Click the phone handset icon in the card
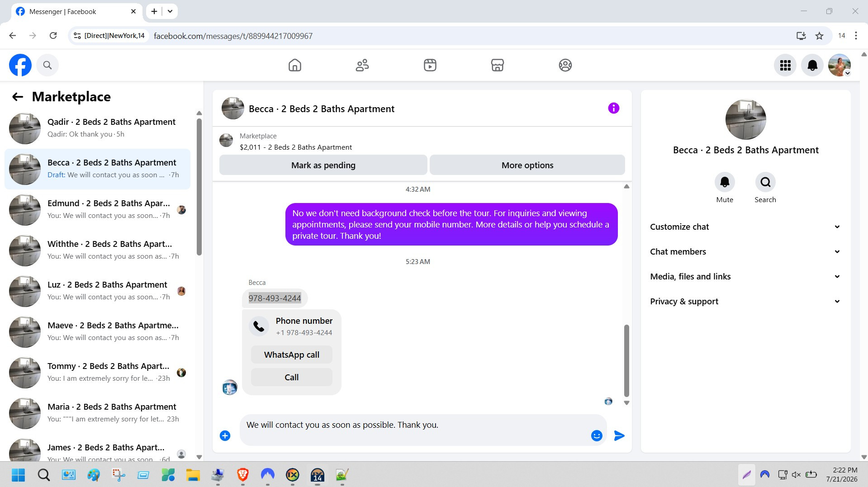The height and width of the screenshot is (487, 868). point(259,326)
